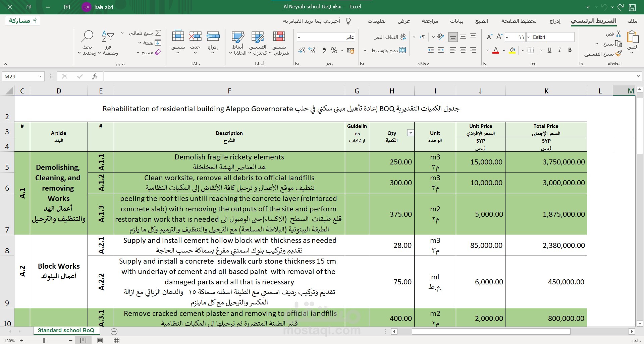644x344 pixels.
Task: Click the Tell Me search box
Action: tap(317, 21)
